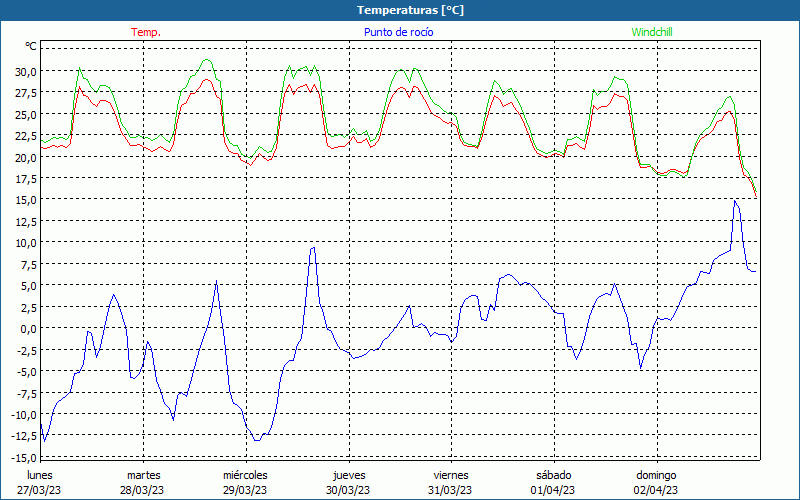The width and height of the screenshot is (800, 500).
Task: Click the '-2,5' y-axis value
Action: tap(26, 350)
